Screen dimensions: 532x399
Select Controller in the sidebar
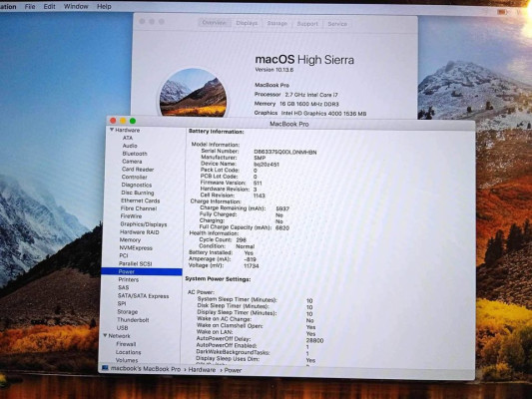click(135, 177)
